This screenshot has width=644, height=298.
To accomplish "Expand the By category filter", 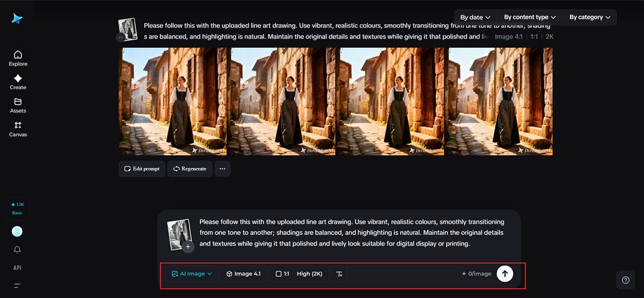I will (x=589, y=17).
